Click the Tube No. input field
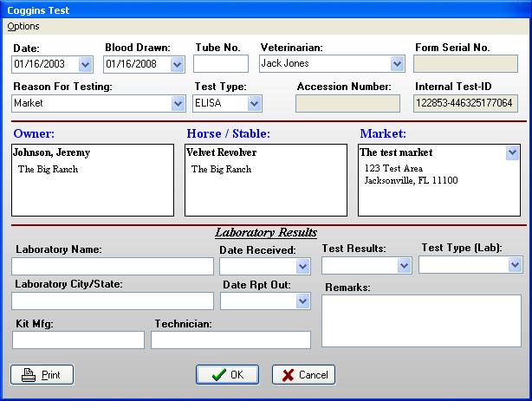532x401 pixels. [217, 64]
